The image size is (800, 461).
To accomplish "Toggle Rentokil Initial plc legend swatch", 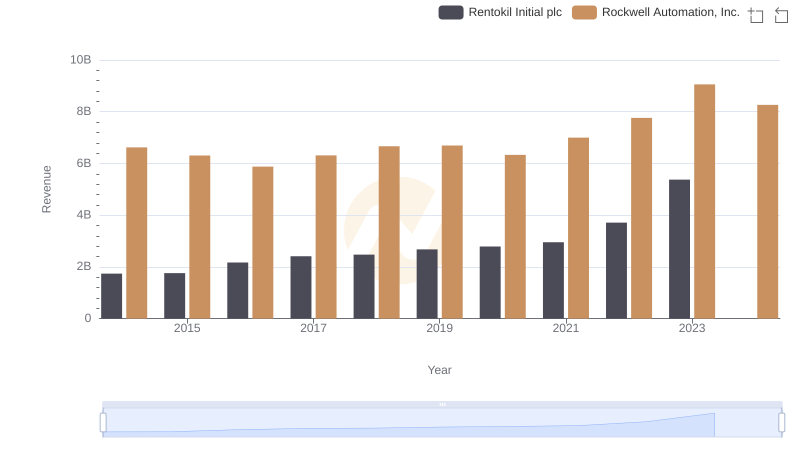I will [x=451, y=12].
